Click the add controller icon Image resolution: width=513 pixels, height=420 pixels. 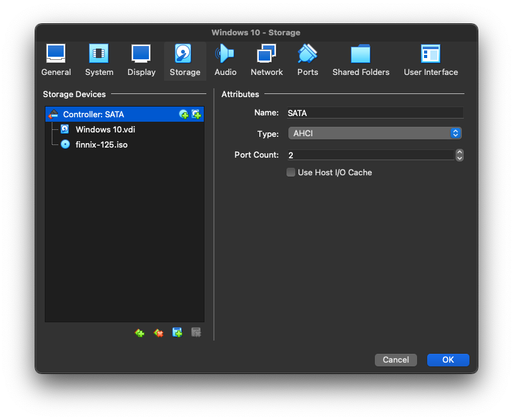coord(139,333)
